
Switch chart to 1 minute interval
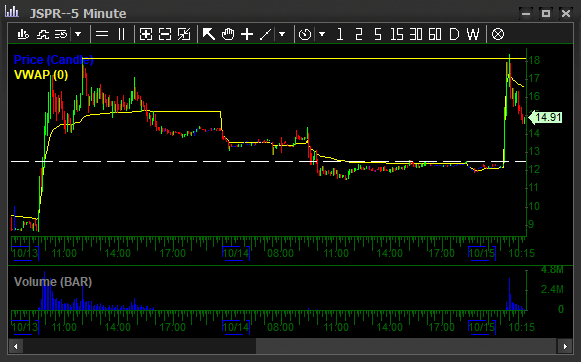point(339,34)
